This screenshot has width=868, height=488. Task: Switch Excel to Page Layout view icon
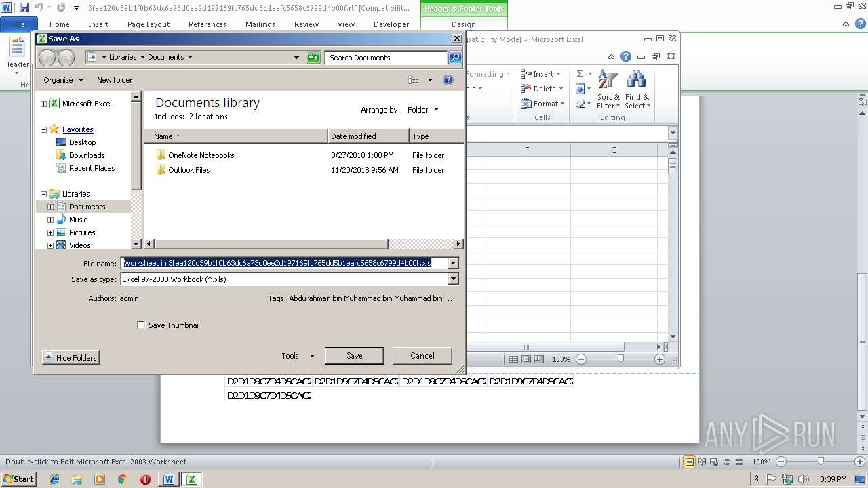pyautogui.click(x=526, y=359)
